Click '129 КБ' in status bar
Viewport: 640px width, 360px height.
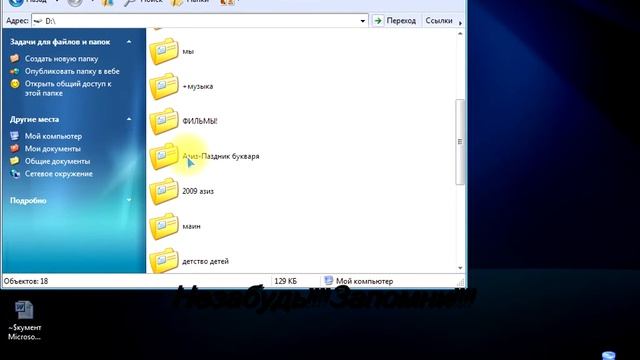(286, 281)
